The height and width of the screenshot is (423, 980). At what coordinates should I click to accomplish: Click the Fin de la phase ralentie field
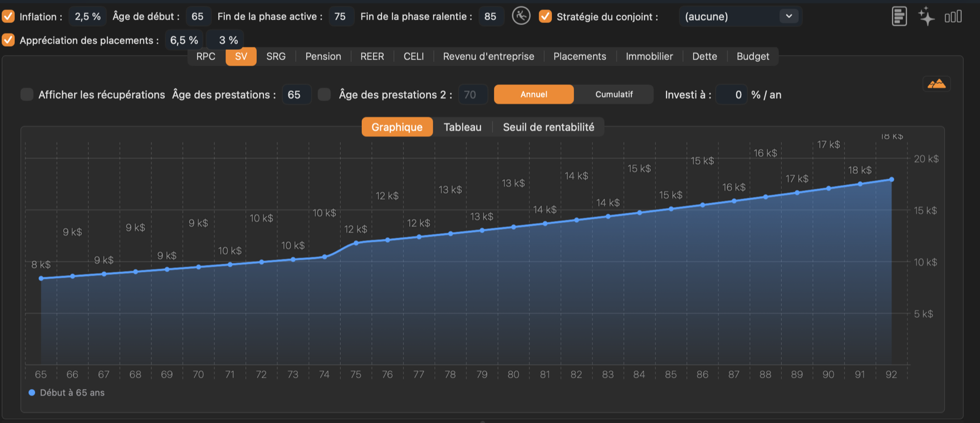[490, 16]
